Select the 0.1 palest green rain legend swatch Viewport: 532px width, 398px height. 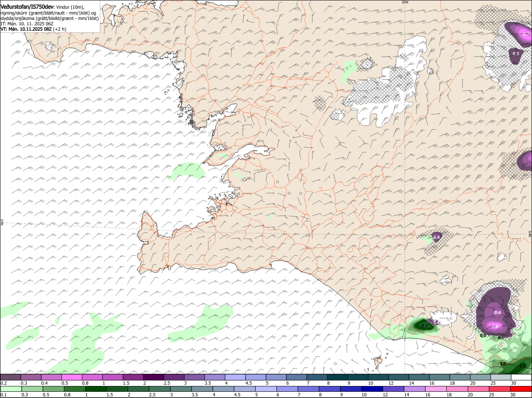click(11, 389)
